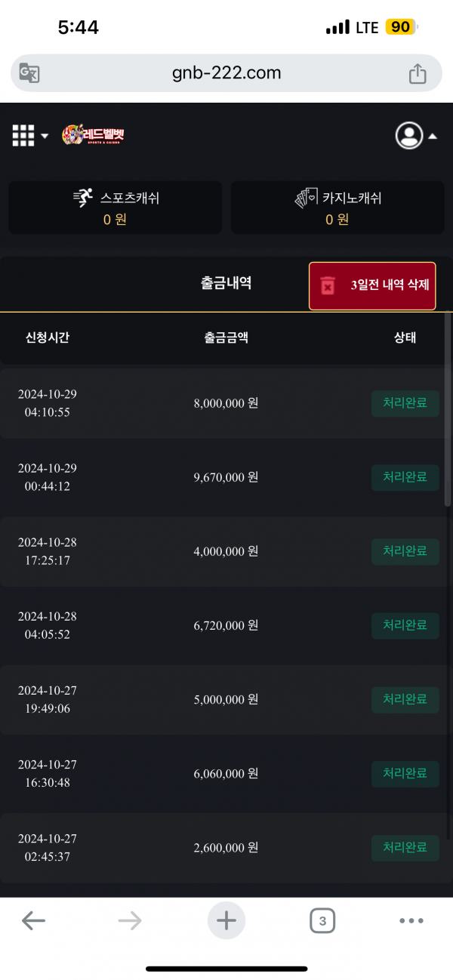Click the trash icon on delete button
Viewport: 453px width, 980px height.
328,286
